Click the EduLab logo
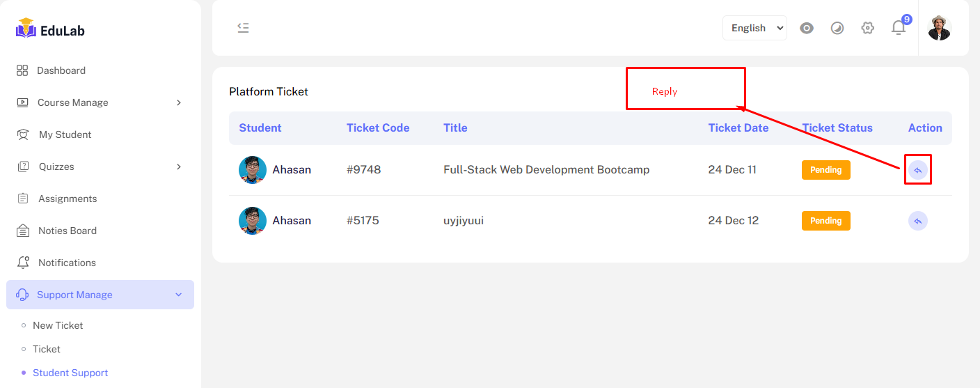Image resolution: width=980 pixels, height=388 pixels. (x=51, y=29)
